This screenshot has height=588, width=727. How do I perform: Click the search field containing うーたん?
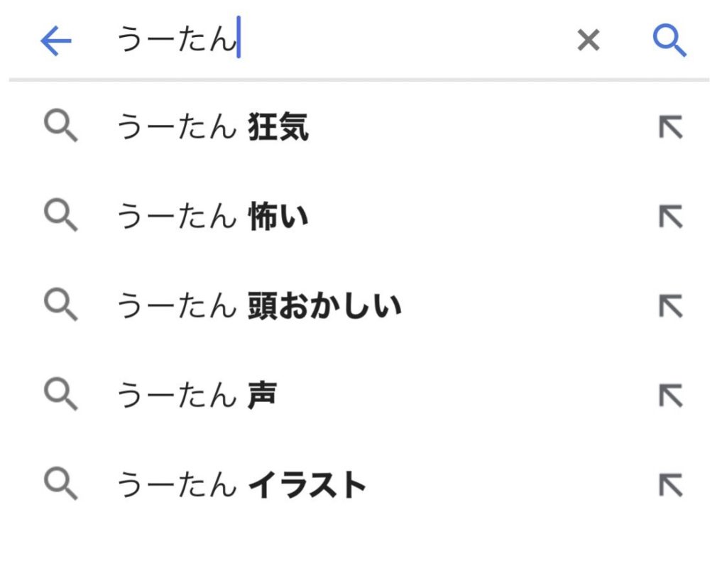point(319,42)
